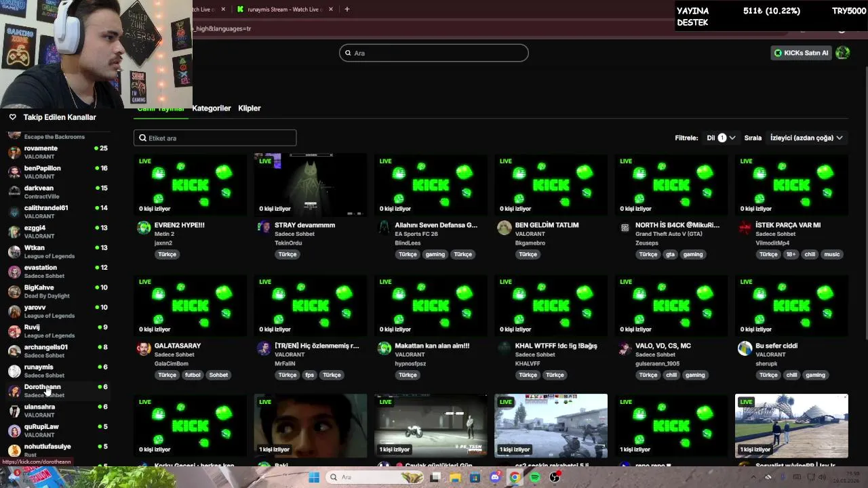This screenshot has height=488, width=868.
Task: Switch to Klipler tab
Action: coord(250,108)
